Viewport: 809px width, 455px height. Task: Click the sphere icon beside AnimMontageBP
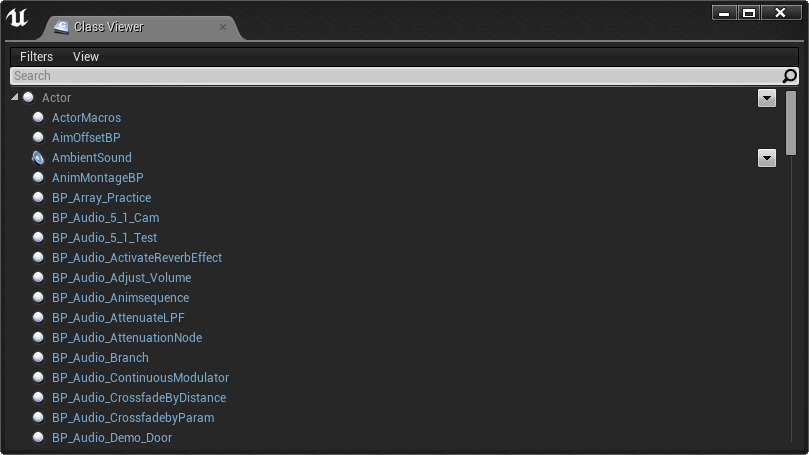pyautogui.click(x=38, y=177)
